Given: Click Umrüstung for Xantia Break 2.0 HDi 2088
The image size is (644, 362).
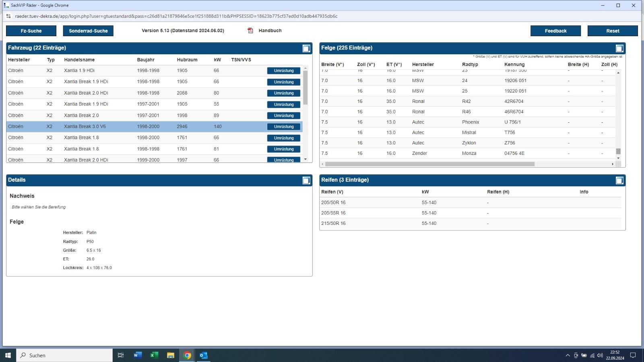Looking at the screenshot, I should tap(284, 93).
